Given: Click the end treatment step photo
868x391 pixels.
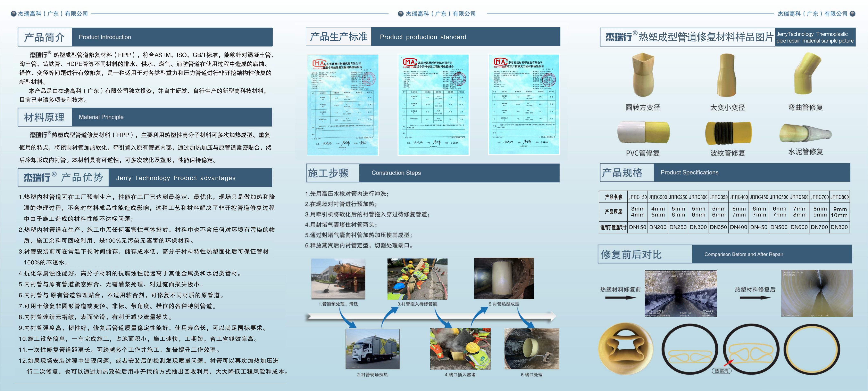Looking at the screenshot, I should click(531, 349).
